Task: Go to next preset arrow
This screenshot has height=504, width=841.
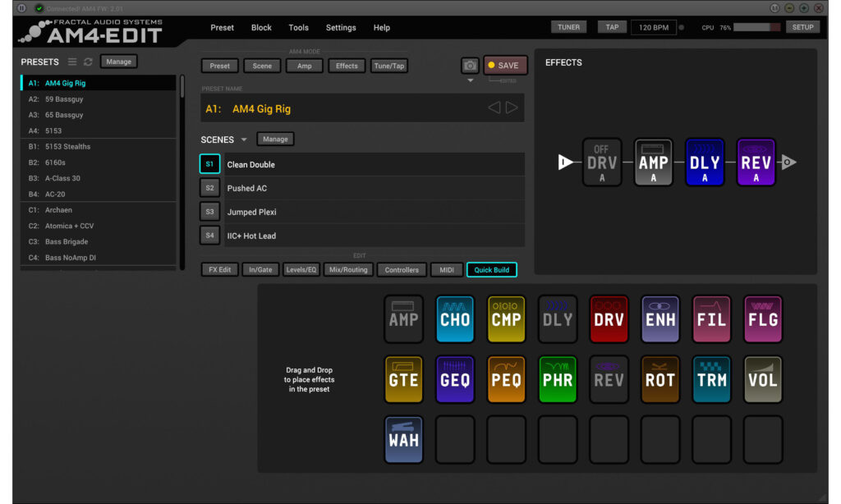Action: click(512, 108)
